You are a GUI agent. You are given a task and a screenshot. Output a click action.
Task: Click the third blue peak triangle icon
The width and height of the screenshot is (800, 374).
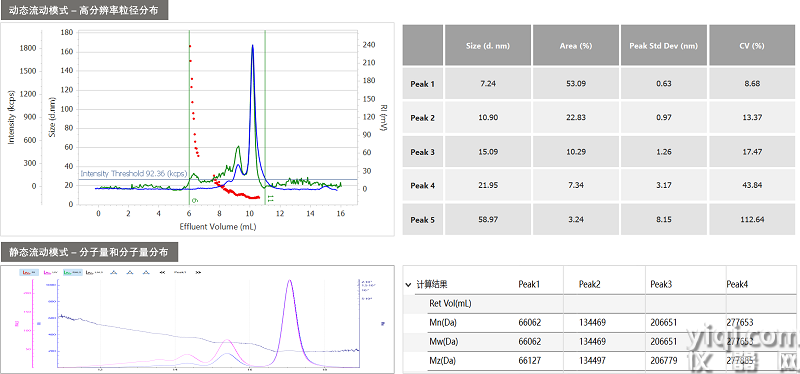point(146,272)
